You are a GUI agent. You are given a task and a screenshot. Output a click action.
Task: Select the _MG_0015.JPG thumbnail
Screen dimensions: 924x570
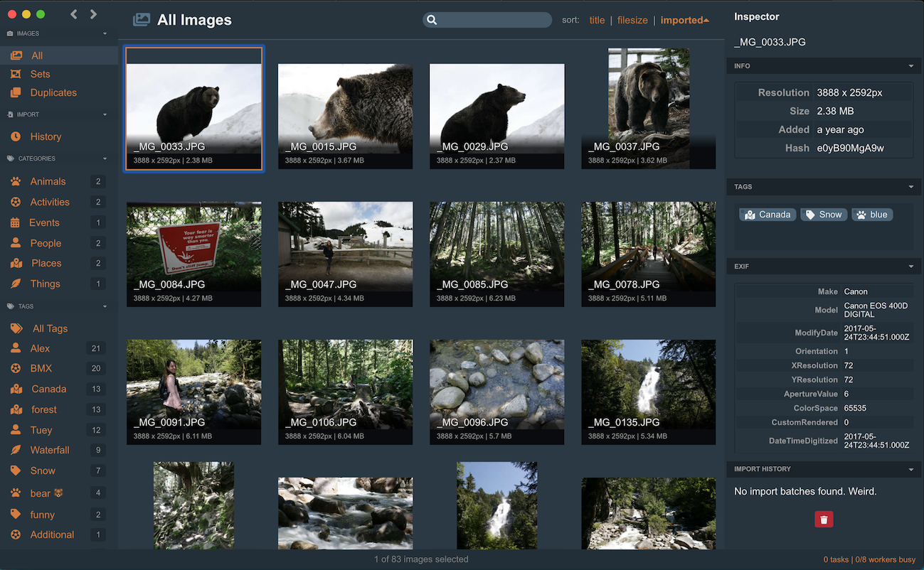pos(345,117)
